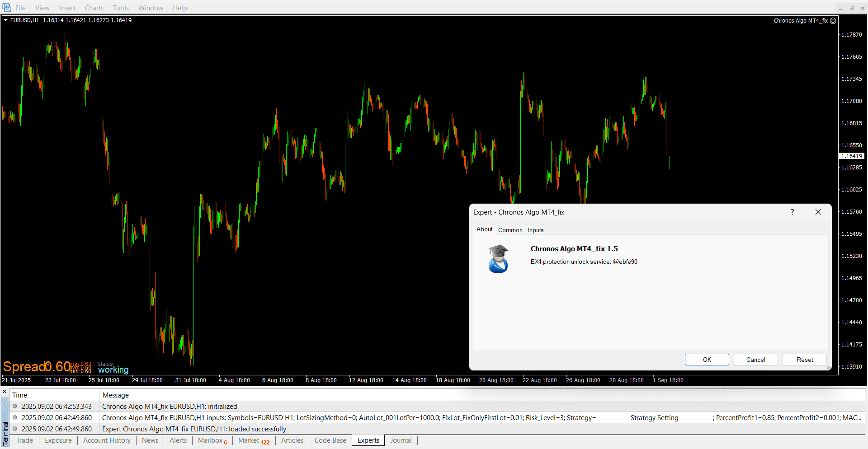
Task: Click the current price label 1.16419
Action: click(x=852, y=156)
